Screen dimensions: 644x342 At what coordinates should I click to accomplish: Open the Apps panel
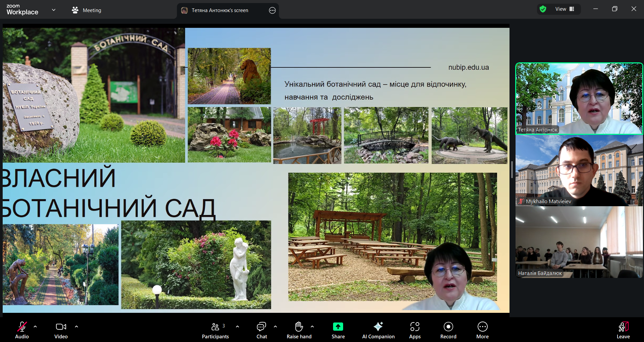pyautogui.click(x=415, y=330)
